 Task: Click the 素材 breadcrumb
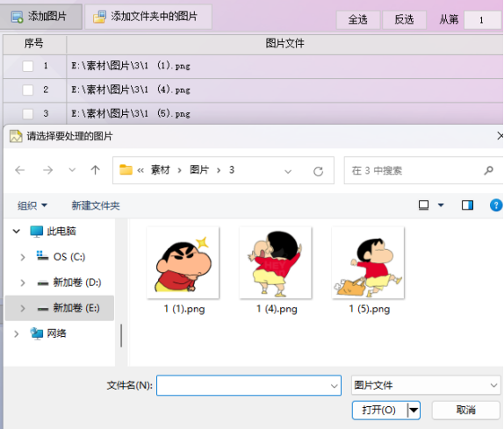coord(160,170)
